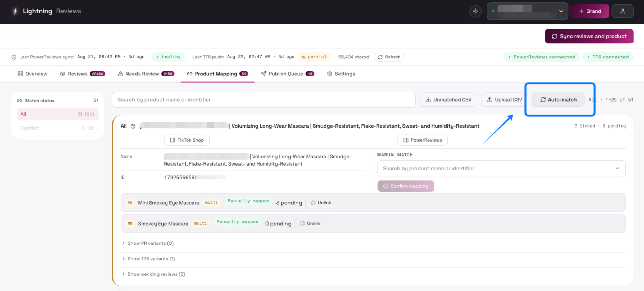Unlink Mini Smokey Eye Mascara

click(321, 203)
